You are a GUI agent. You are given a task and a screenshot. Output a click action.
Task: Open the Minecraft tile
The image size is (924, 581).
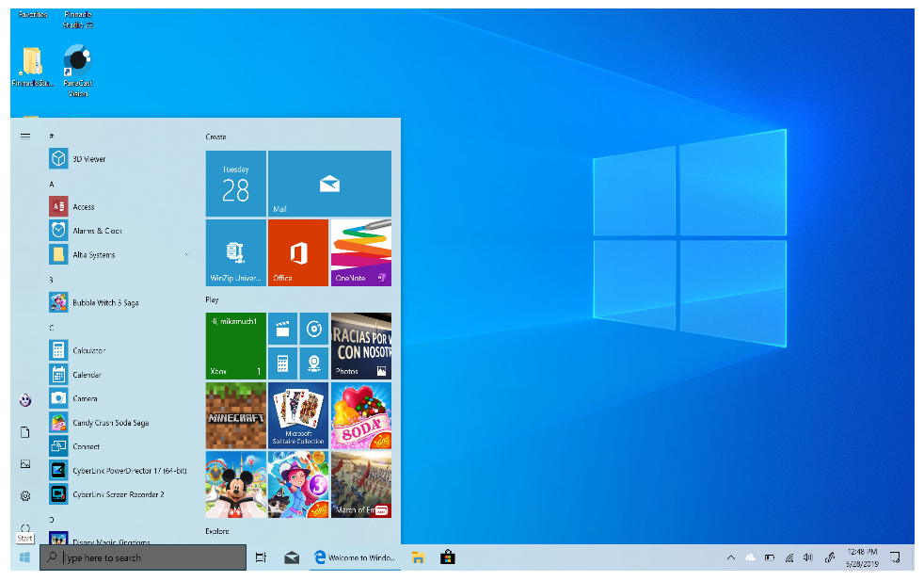tap(235, 414)
